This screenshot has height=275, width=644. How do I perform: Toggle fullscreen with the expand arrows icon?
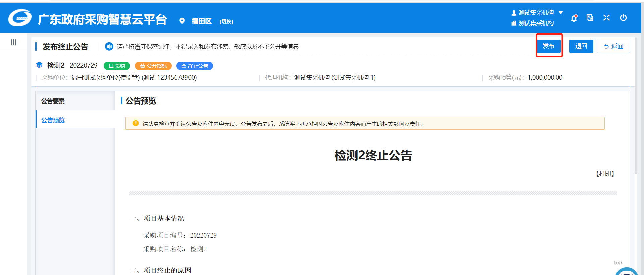(x=606, y=18)
